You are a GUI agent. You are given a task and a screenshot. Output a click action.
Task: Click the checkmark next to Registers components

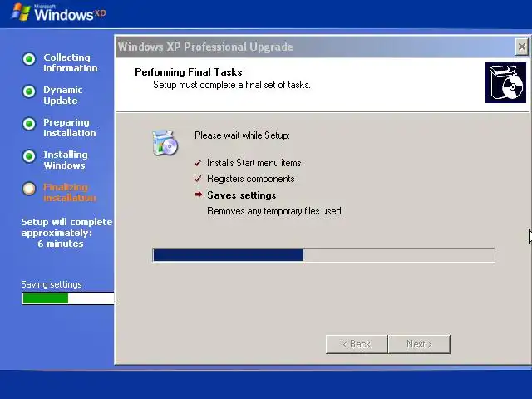198,179
